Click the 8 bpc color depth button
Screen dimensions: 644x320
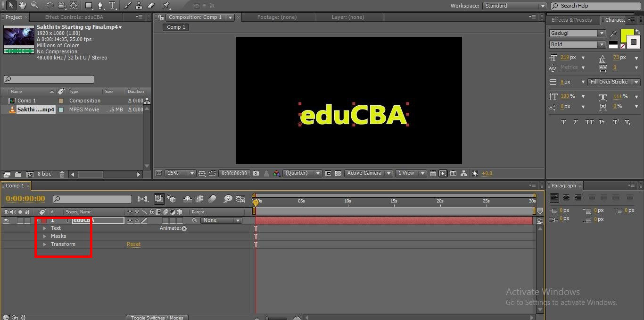44,174
